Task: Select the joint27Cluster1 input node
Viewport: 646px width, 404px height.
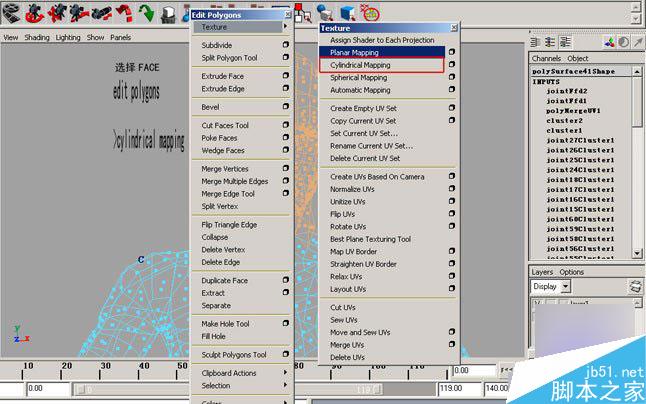Action: [580, 140]
